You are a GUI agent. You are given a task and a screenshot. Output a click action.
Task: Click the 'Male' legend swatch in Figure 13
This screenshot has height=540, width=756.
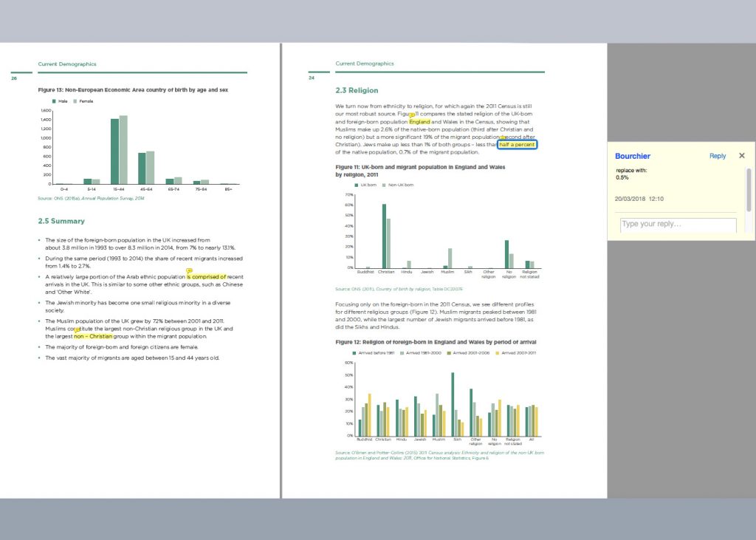pos(54,100)
